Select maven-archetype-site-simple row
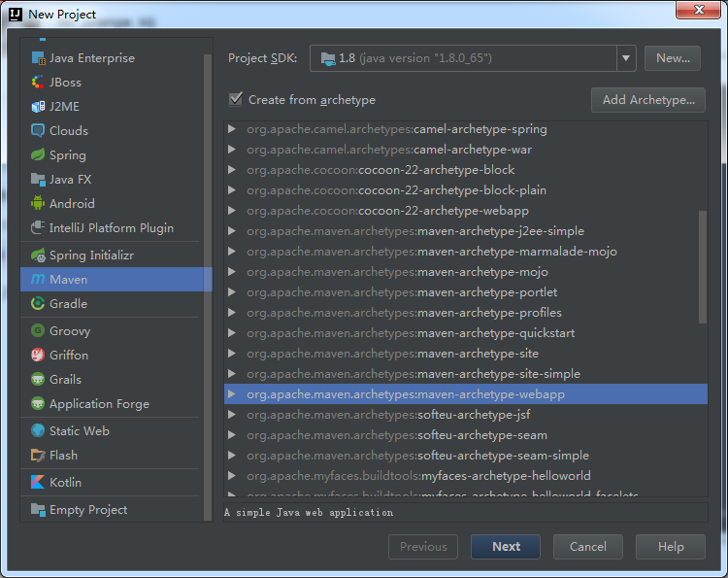 click(x=466, y=374)
